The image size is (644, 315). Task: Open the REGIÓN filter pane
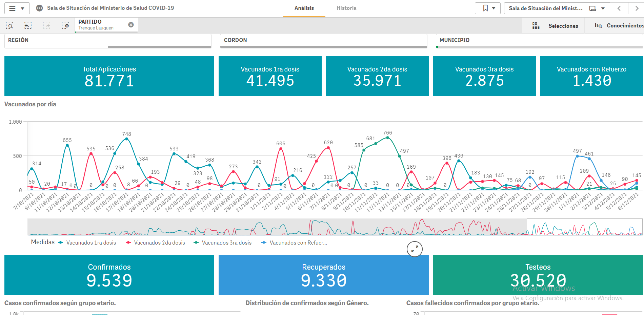(x=108, y=40)
